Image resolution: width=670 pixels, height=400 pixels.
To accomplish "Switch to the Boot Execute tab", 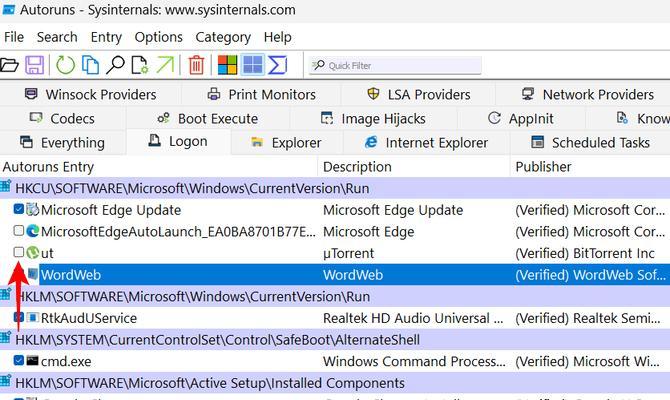I will pos(208,118).
